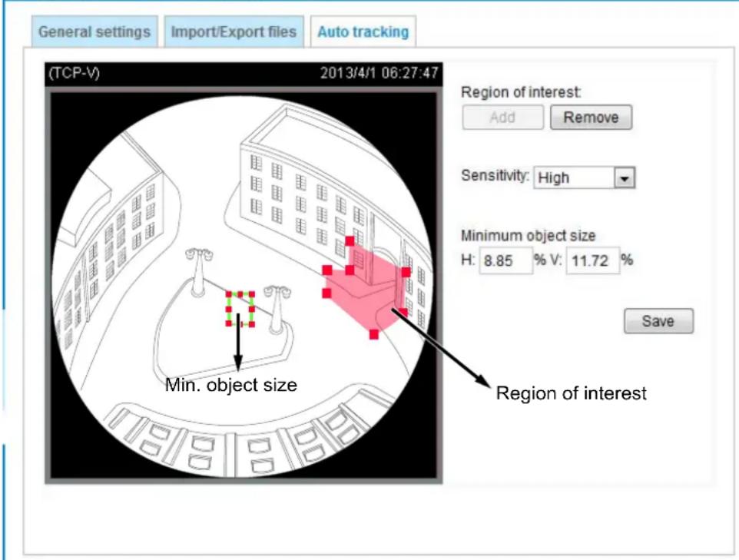Click the fisheye camera preview image
Screen dimensions: 739x560
pyautogui.click(x=244, y=285)
